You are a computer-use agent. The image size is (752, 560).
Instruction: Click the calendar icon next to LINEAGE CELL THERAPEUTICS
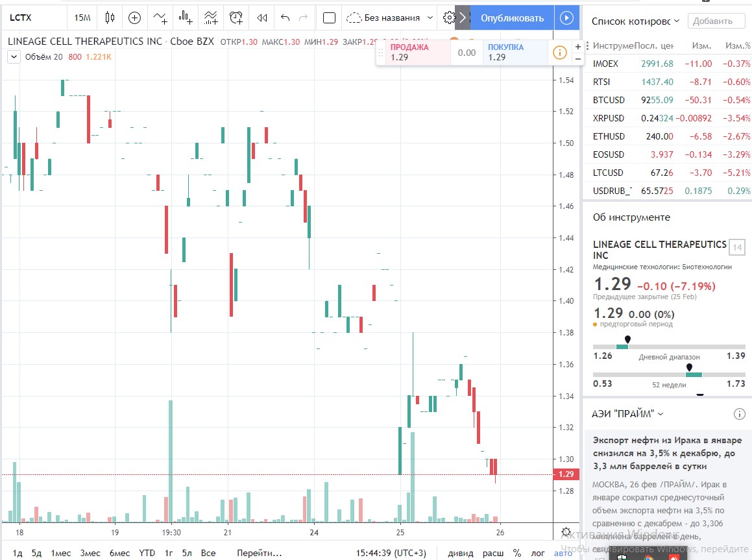point(737,247)
